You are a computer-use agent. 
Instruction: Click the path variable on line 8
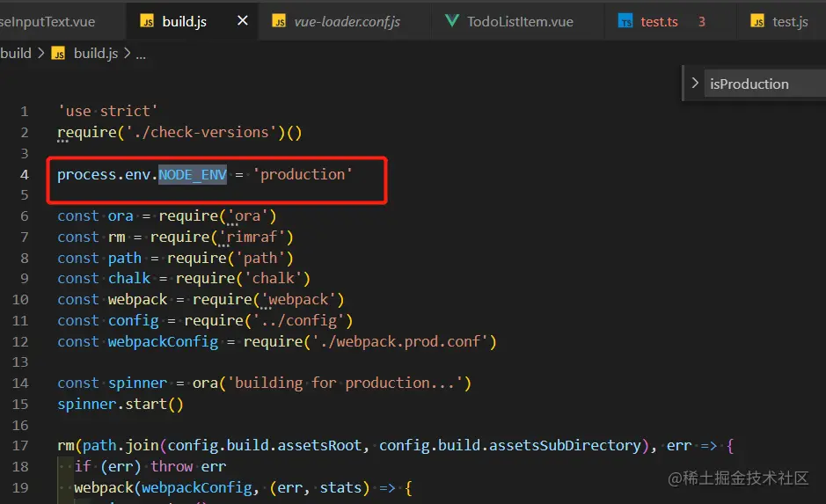click(125, 258)
